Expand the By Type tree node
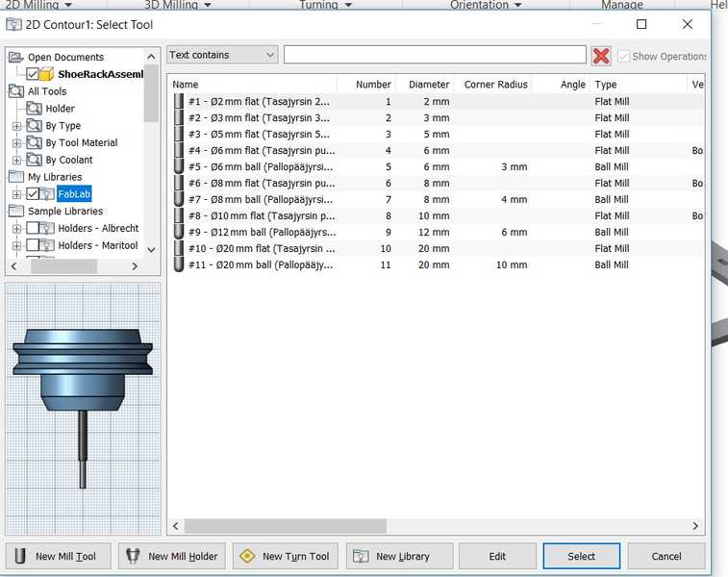Viewport: 728px width, 577px height. pos(16,126)
